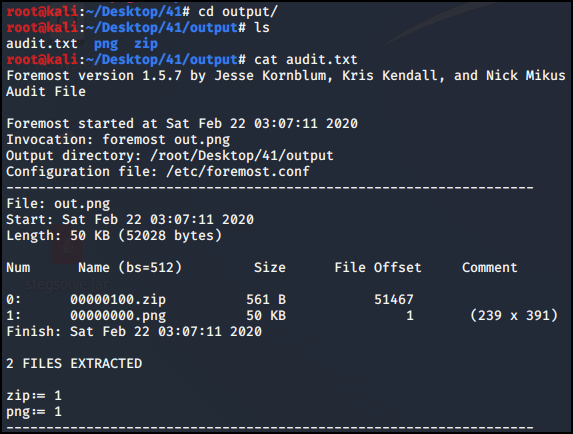Click the 'Num' column header
Screen dimensions: 573x434
click(x=18, y=268)
